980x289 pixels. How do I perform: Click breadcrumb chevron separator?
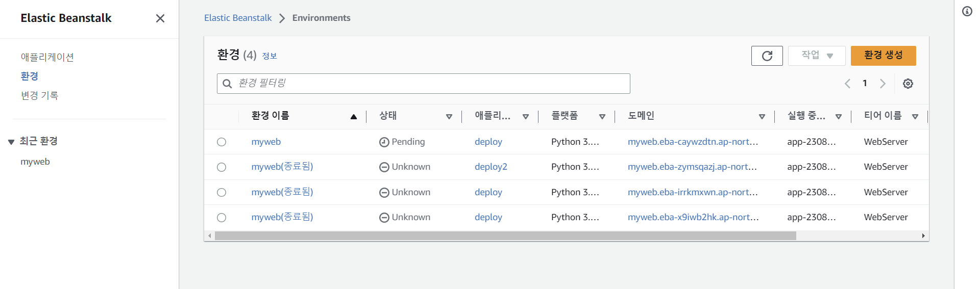tap(282, 18)
